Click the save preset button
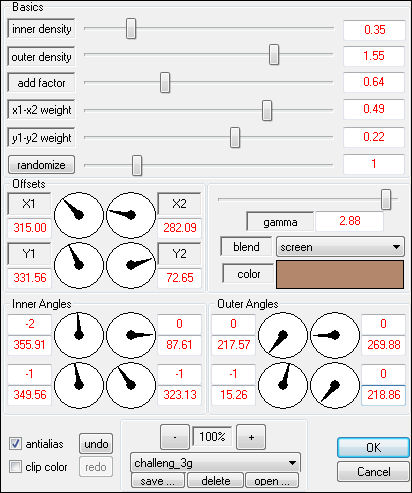 pyautogui.click(x=158, y=481)
